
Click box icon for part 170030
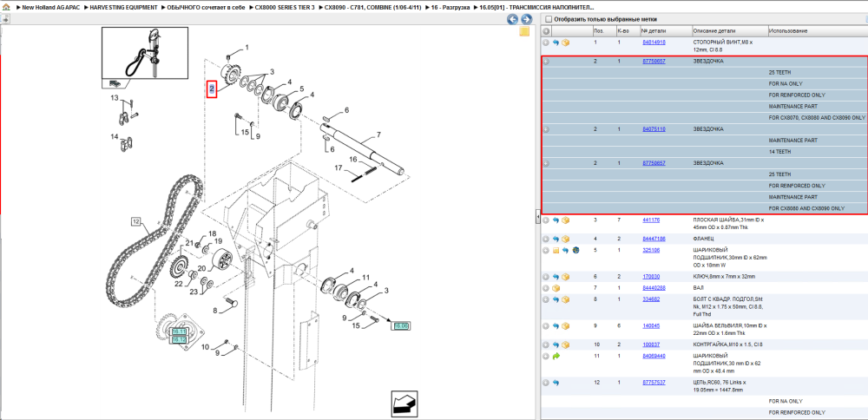point(565,277)
